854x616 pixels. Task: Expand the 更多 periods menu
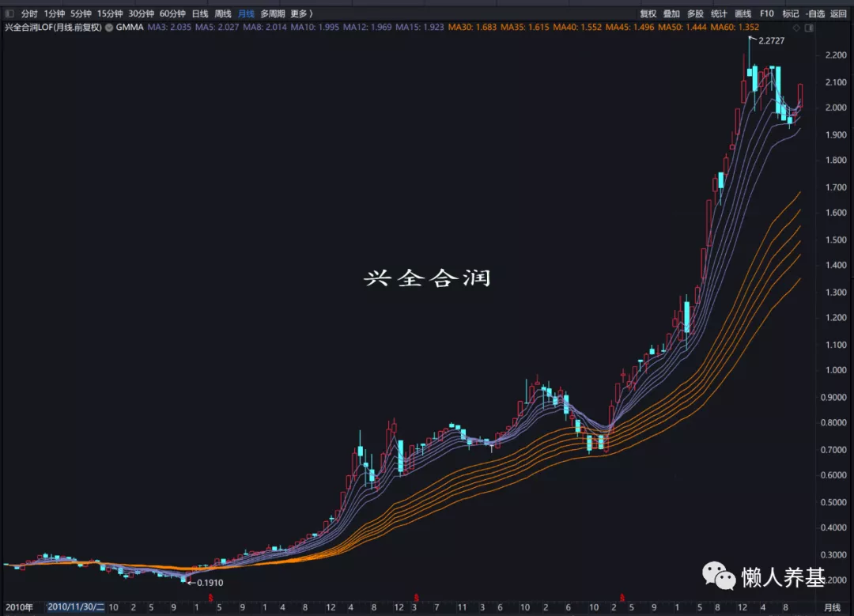coord(301,13)
